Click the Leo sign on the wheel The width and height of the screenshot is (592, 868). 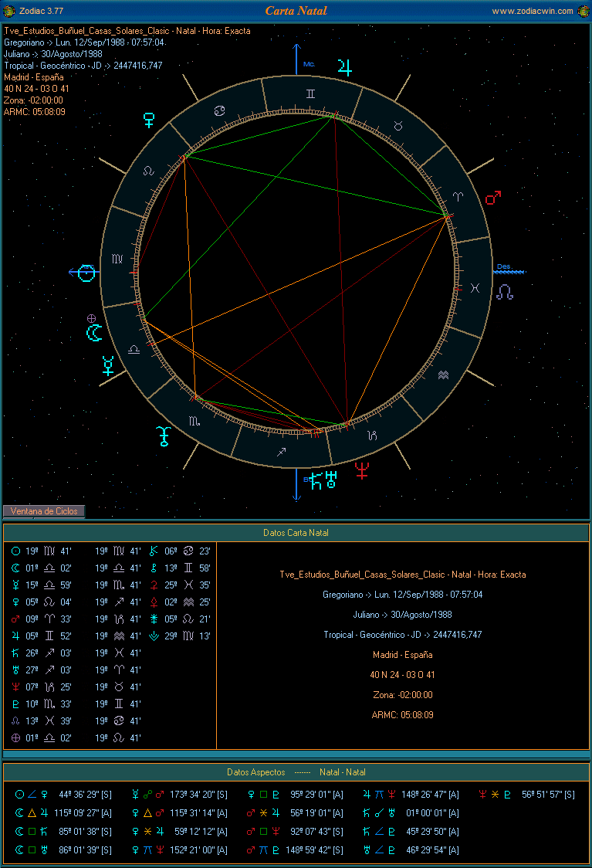[x=148, y=171]
